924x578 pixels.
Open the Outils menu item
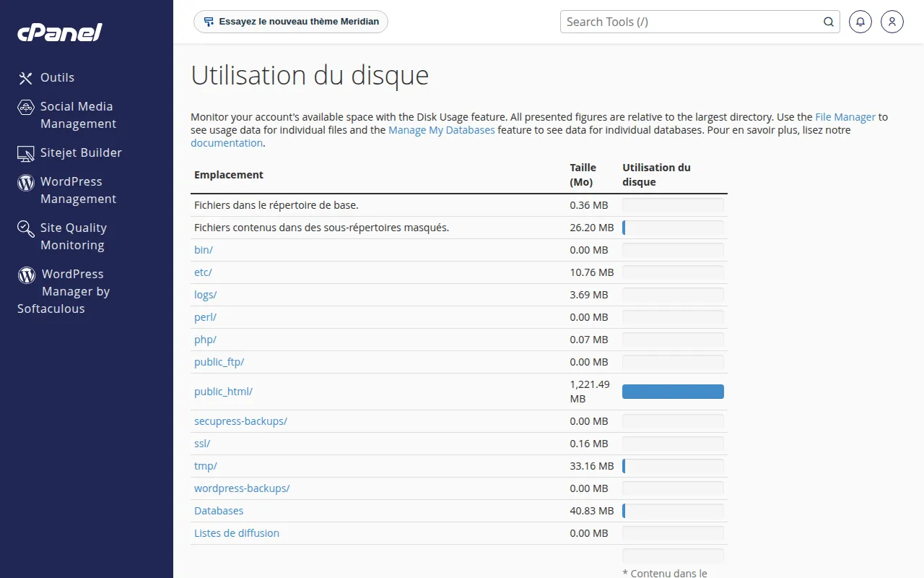[57, 77]
